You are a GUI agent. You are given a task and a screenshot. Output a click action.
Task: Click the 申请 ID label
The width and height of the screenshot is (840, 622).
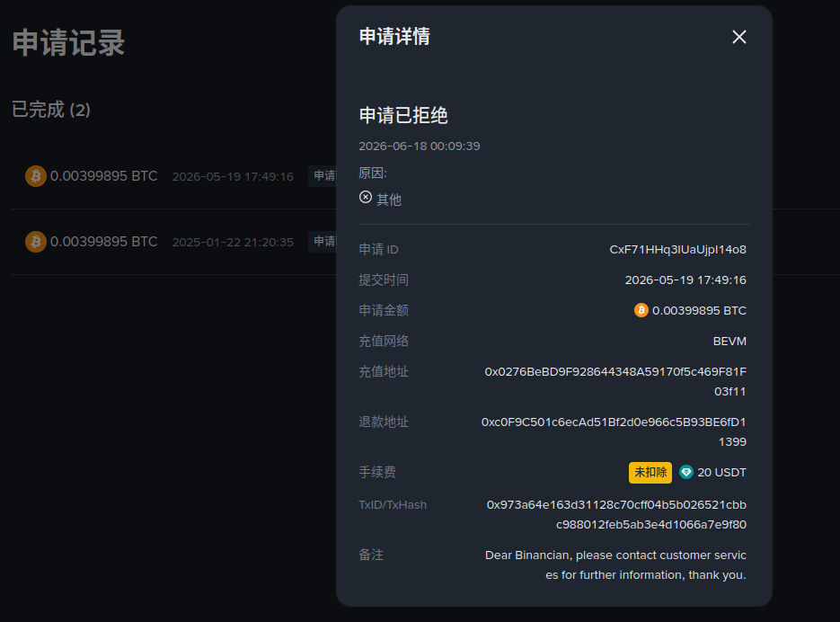coord(378,249)
